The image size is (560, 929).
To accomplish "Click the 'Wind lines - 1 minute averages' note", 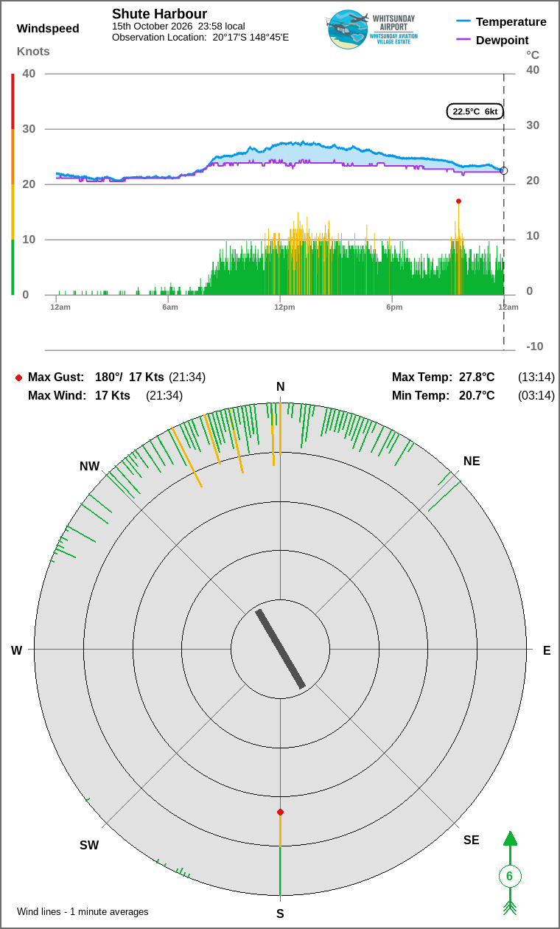I will tap(83, 912).
